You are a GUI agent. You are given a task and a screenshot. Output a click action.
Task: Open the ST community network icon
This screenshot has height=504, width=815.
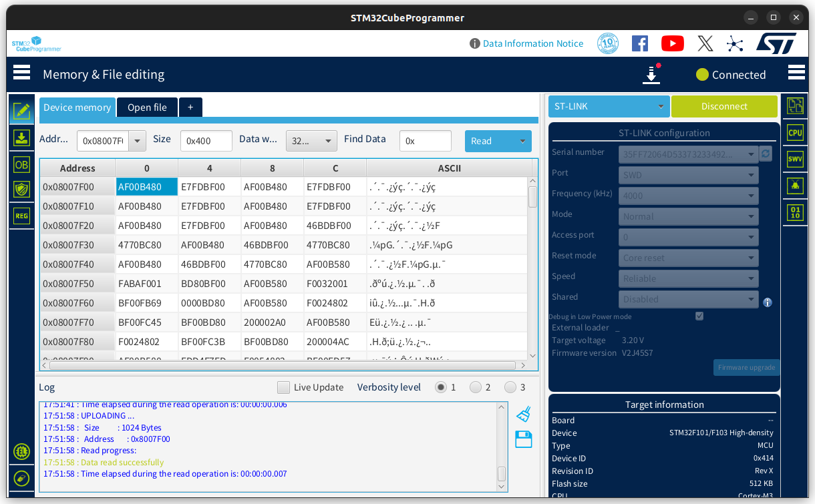click(736, 44)
